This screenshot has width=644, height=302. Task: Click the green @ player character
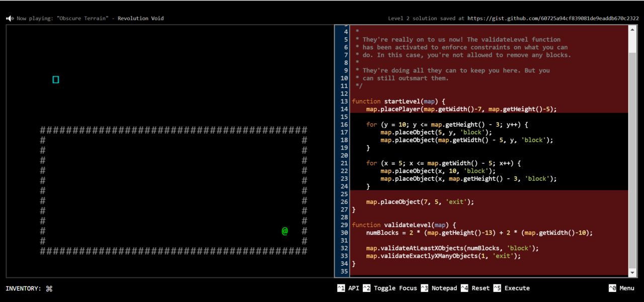(x=285, y=231)
